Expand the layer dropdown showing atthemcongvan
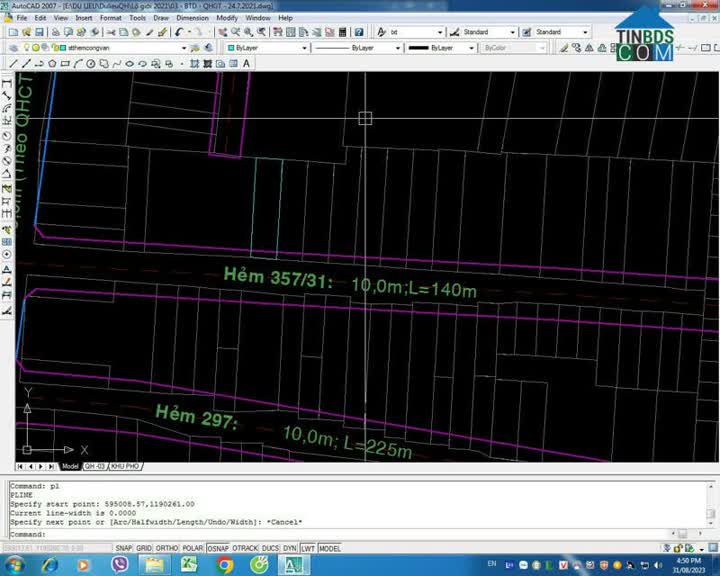This screenshot has height=576, width=720. click(x=184, y=47)
